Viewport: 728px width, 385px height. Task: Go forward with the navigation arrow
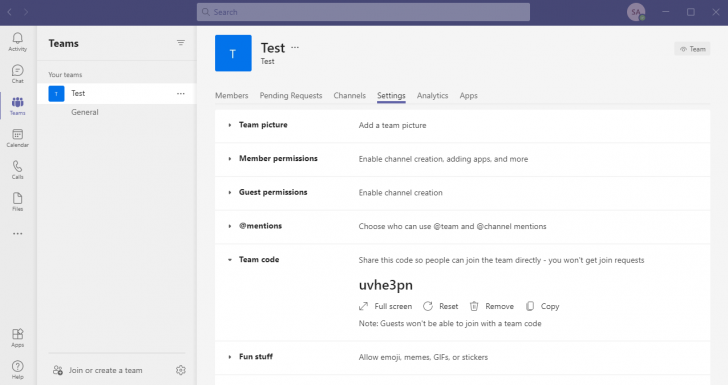pos(26,12)
